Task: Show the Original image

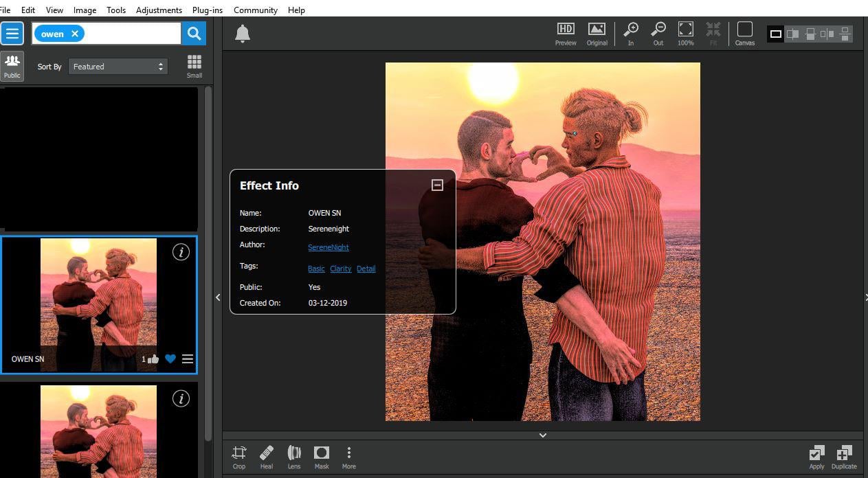Action: pos(597,34)
